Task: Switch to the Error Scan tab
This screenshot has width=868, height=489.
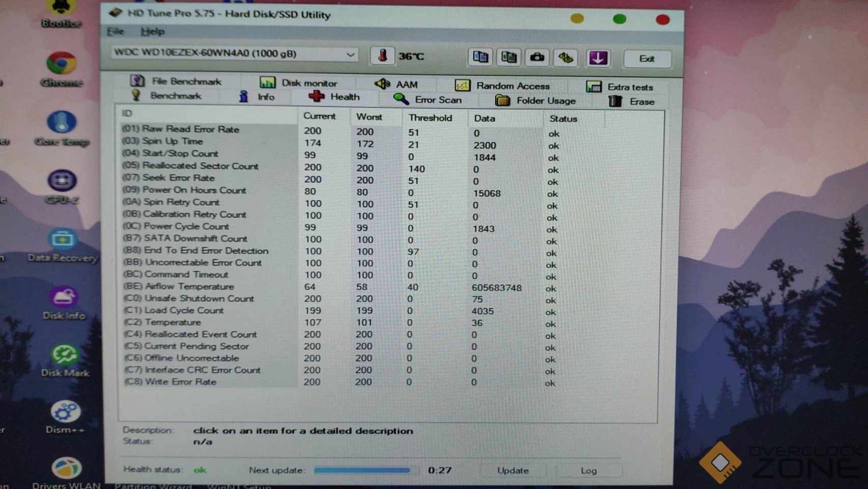Action: (x=428, y=99)
